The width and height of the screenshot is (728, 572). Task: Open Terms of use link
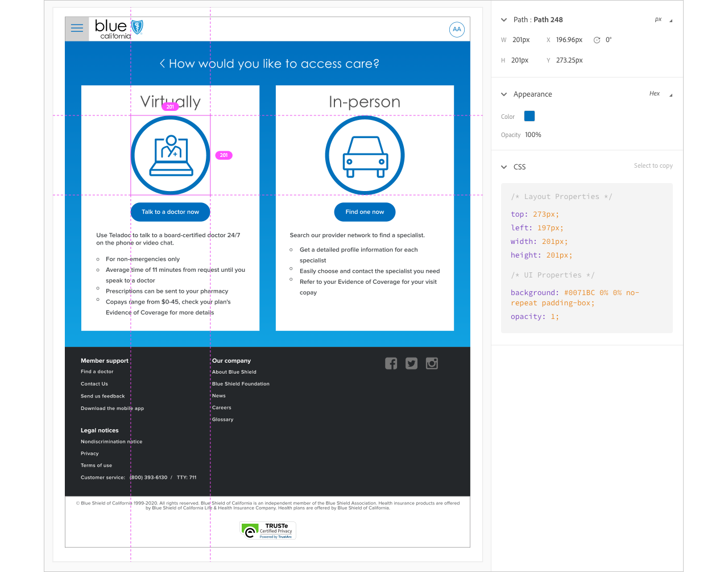click(x=97, y=466)
